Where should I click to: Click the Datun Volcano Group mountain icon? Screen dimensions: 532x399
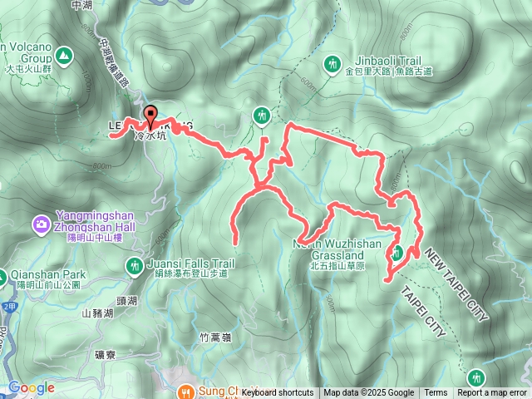(63, 56)
